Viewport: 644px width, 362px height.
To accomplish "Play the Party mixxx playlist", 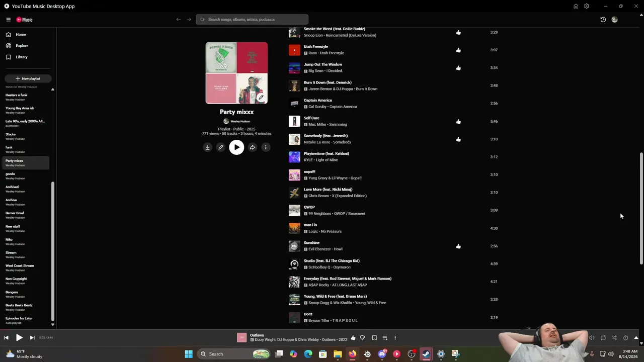I will [x=236, y=147].
